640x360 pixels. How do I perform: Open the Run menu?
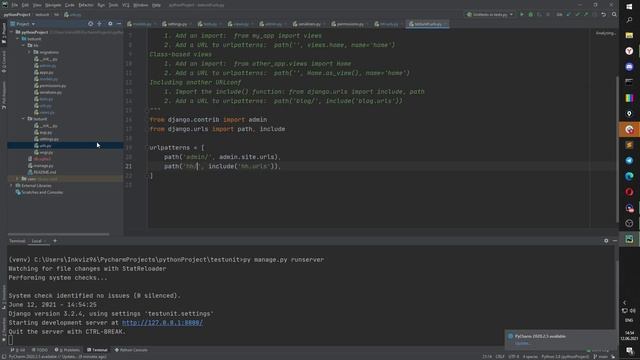pyautogui.click(x=101, y=5)
